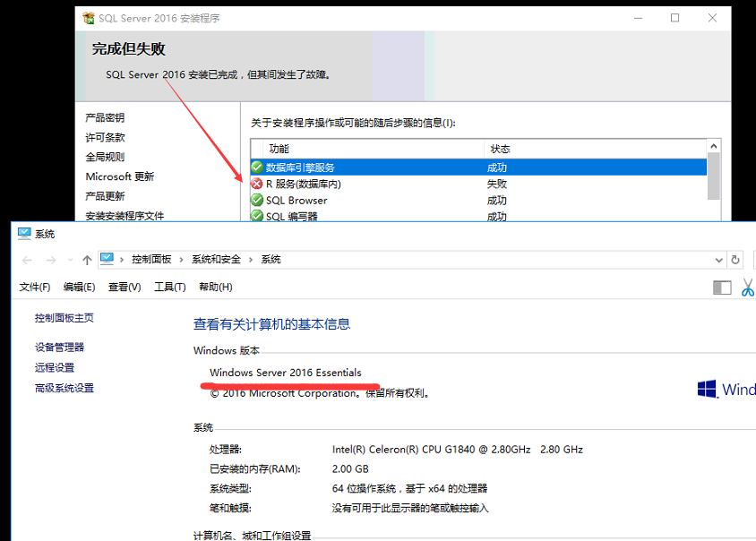Open the 文件(F) menu

(35, 287)
